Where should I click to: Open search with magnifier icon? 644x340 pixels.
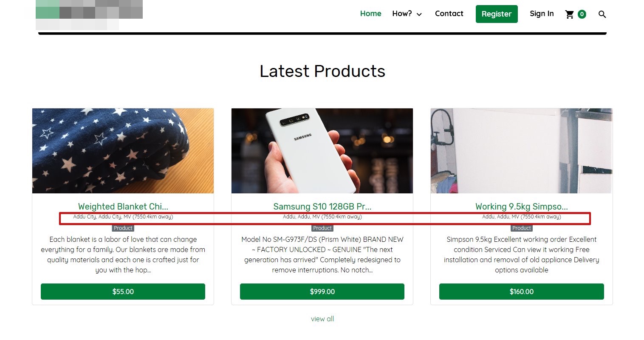coord(602,14)
